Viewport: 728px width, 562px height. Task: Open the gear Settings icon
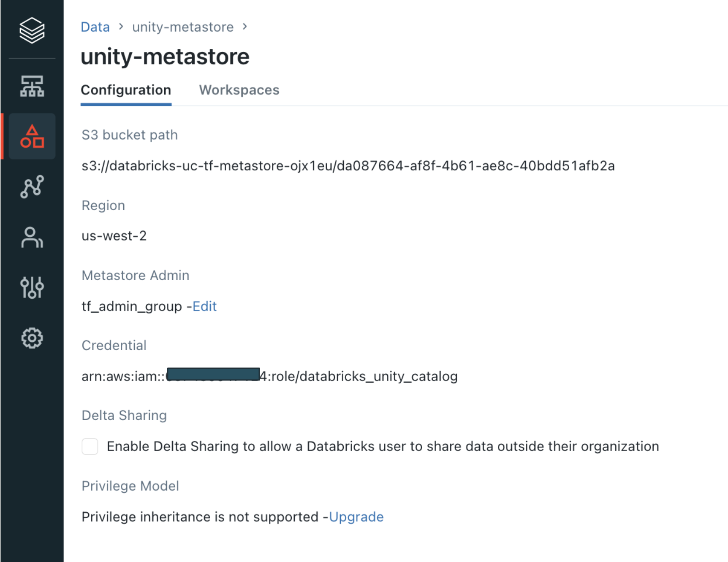[32, 338]
